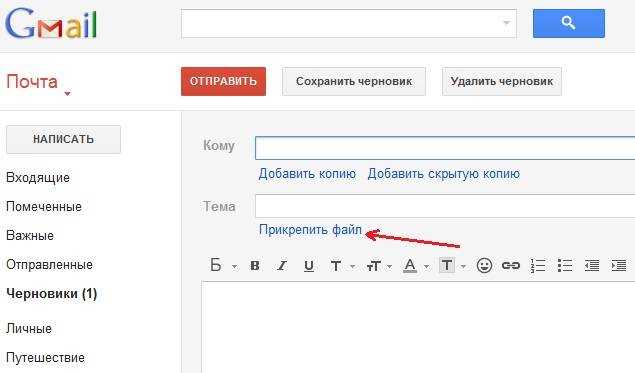This screenshot has height=373, width=635.
Task: Create a numbered list
Action: tap(538, 266)
